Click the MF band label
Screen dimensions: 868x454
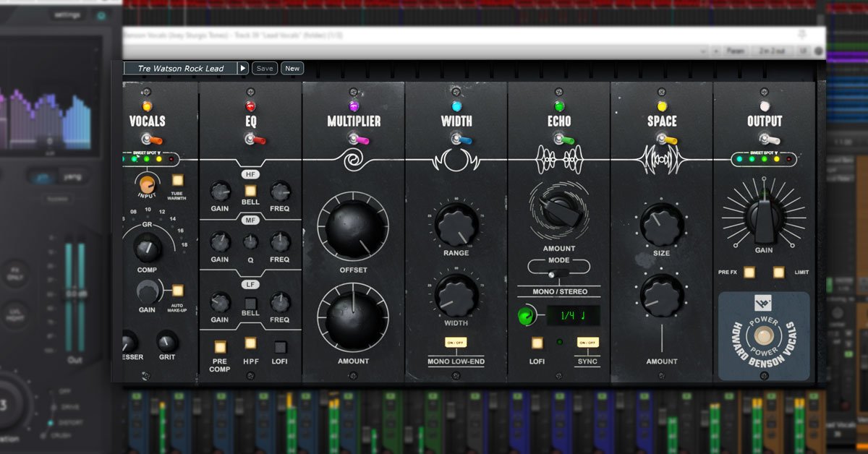click(x=250, y=219)
